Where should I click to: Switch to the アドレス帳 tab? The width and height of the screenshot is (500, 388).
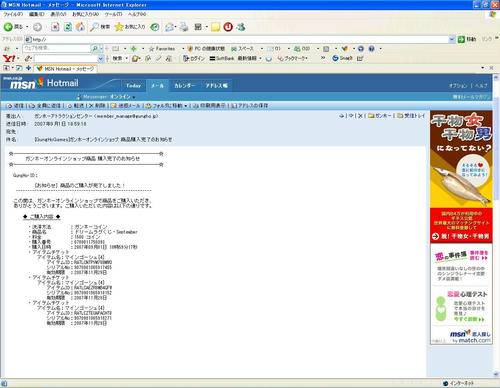tap(216, 86)
